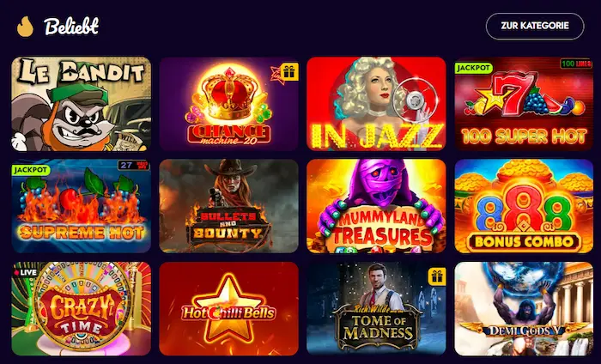
Task: Open Bullets and Bounty game tile
Action: (229, 206)
